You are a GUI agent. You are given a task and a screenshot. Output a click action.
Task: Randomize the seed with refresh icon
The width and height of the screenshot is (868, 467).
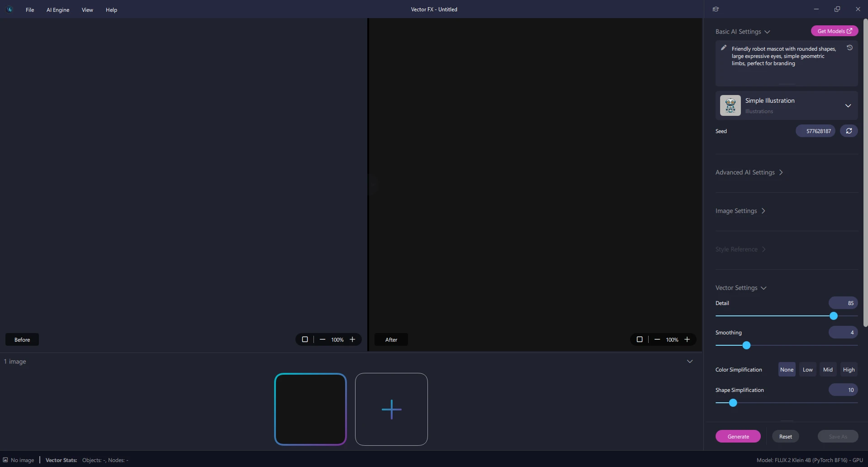849,131
